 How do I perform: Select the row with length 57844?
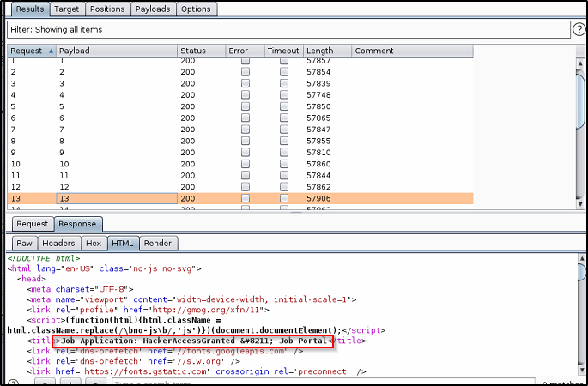coord(240,175)
